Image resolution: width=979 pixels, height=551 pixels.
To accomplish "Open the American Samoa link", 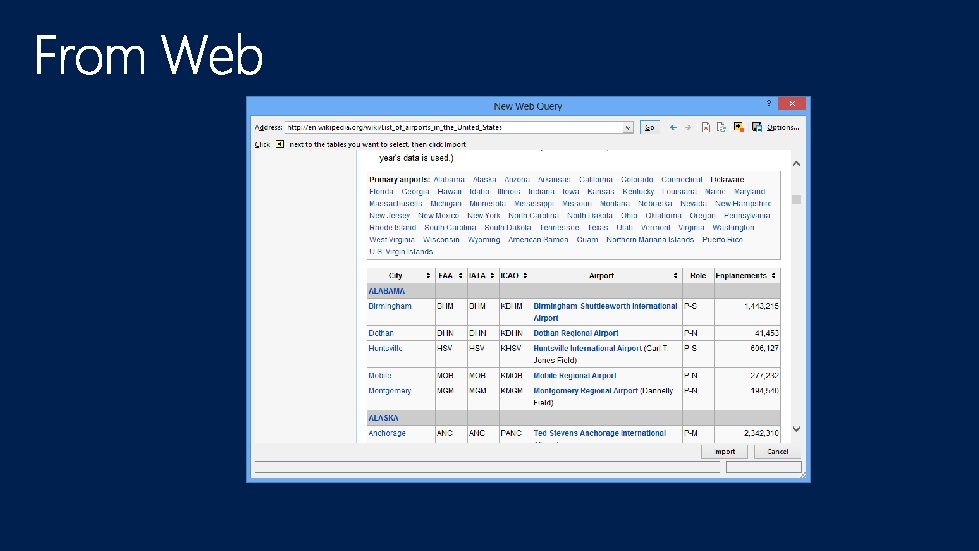I will click(x=538, y=240).
